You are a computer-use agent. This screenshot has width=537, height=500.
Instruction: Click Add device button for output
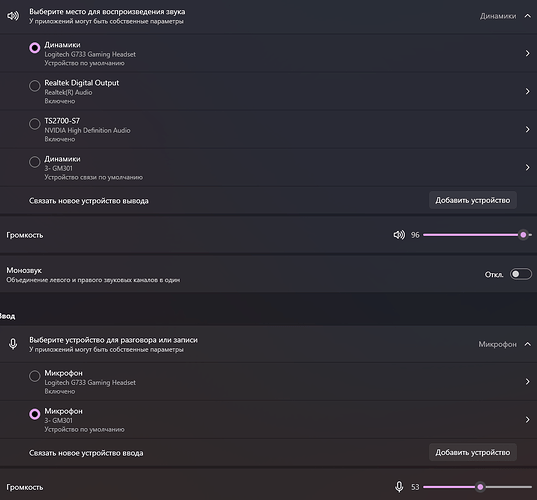tap(473, 200)
